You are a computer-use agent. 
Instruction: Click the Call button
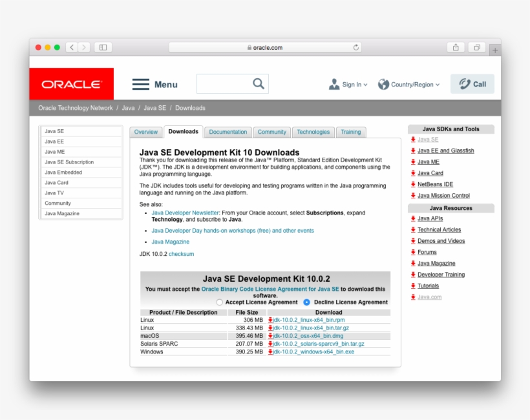472,84
